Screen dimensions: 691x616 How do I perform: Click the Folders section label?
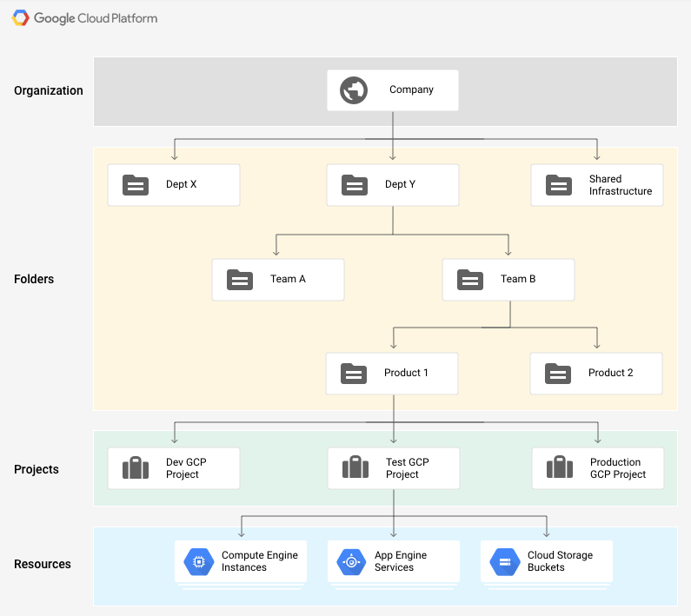coord(34,279)
